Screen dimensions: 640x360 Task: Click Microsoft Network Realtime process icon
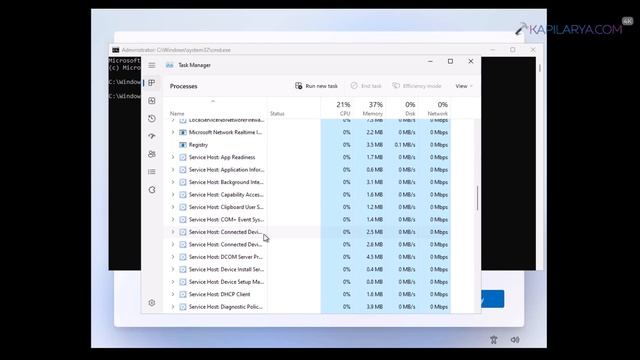(x=183, y=132)
